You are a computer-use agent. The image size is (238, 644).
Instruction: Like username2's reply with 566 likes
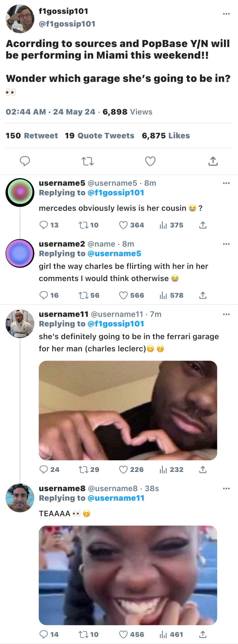(x=124, y=295)
